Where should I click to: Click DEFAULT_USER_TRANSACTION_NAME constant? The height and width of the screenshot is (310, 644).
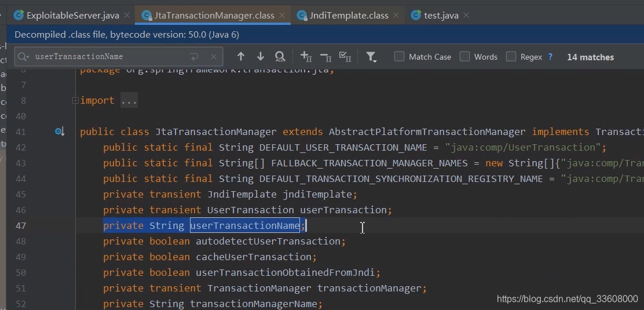pos(343,148)
